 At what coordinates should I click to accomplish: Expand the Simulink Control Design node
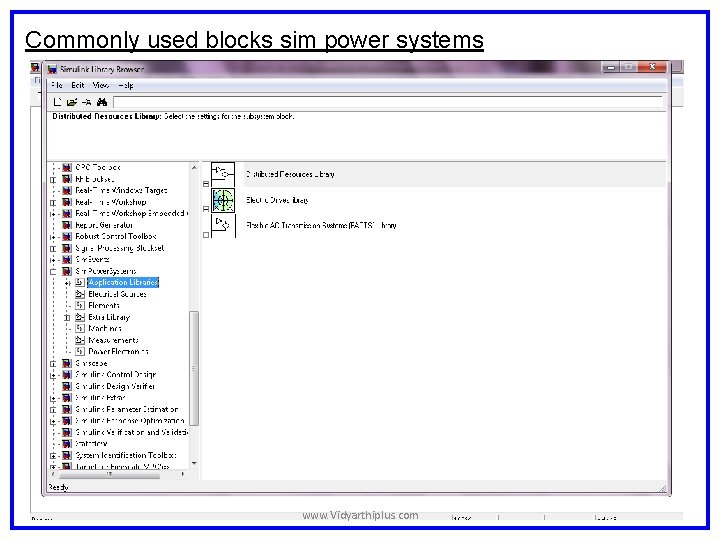[x=53, y=375]
